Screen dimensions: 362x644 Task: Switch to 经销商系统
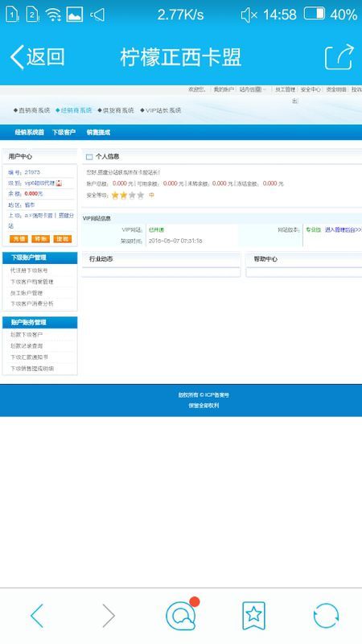74,110
